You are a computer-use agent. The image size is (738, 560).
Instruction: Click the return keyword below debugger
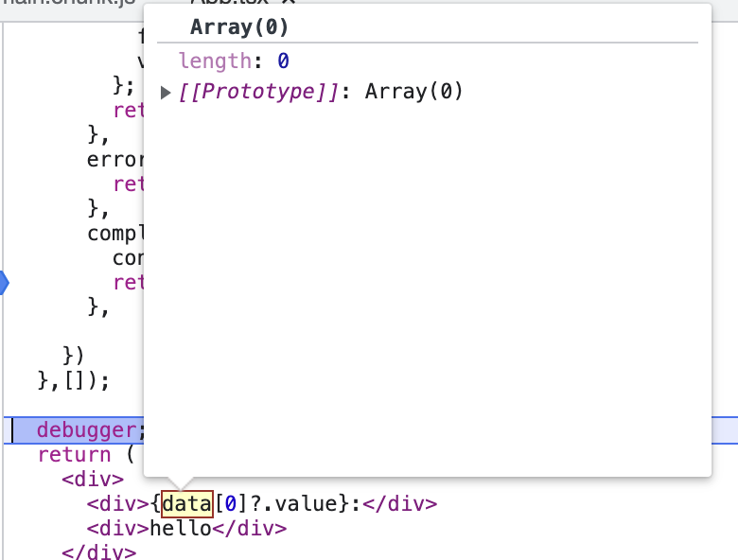tap(75, 455)
